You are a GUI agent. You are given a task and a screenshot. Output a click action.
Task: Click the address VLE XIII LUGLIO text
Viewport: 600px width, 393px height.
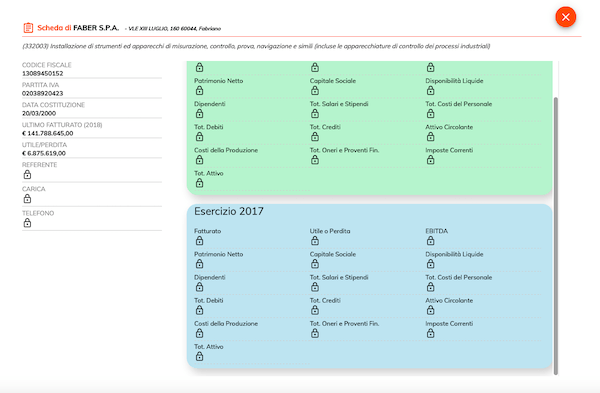174,29
